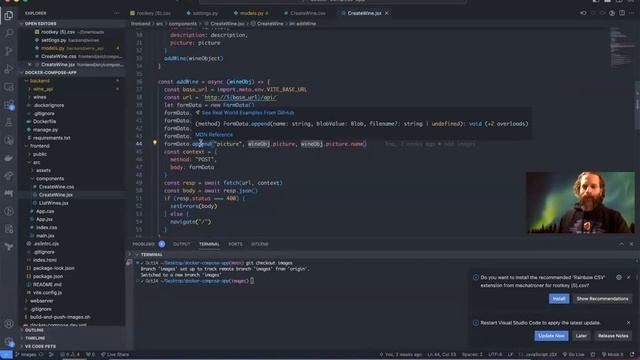Close CreateWine.jsx in Open Editors list
Image resolution: width=640 pixels, height=360 pixels.
(x=30, y=64)
